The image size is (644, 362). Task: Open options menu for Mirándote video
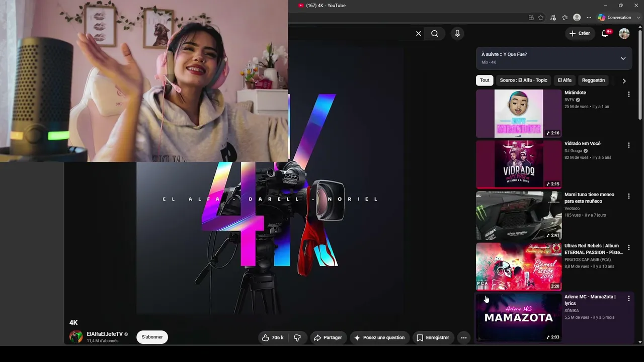click(628, 95)
